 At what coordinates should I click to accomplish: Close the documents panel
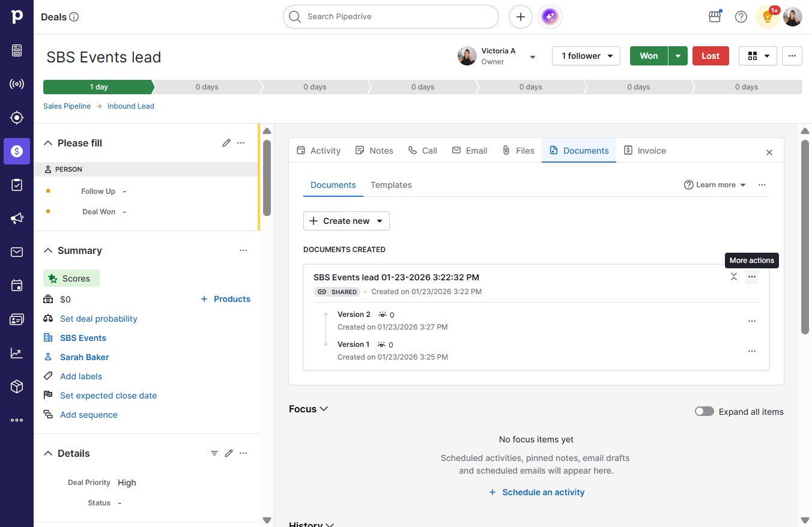tap(769, 152)
